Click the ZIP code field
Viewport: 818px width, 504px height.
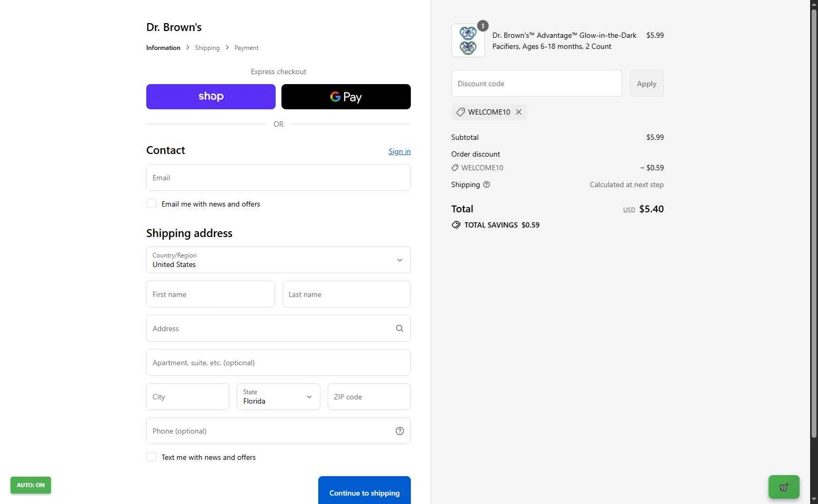click(x=369, y=397)
